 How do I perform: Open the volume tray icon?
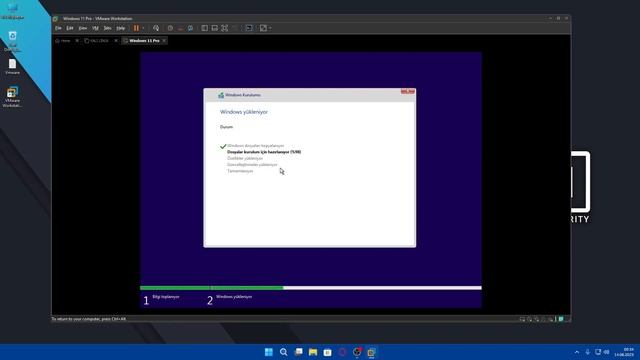tap(607, 352)
